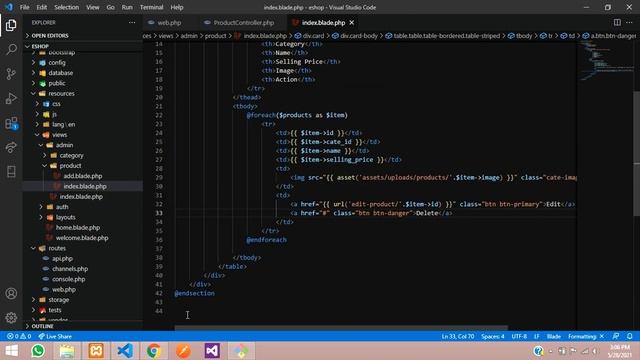This screenshot has width=640, height=360.
Task: Expand the public folder
Action: point(57,83)
